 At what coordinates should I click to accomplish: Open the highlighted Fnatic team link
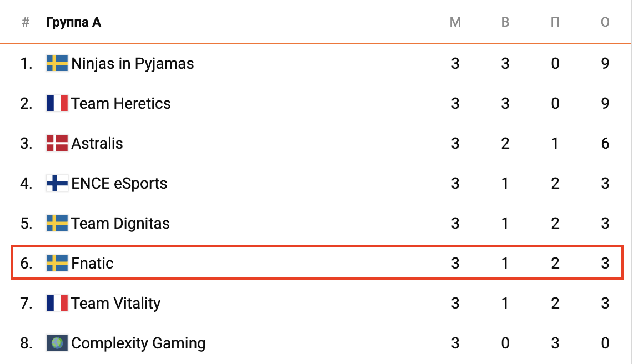click(93, 263)
